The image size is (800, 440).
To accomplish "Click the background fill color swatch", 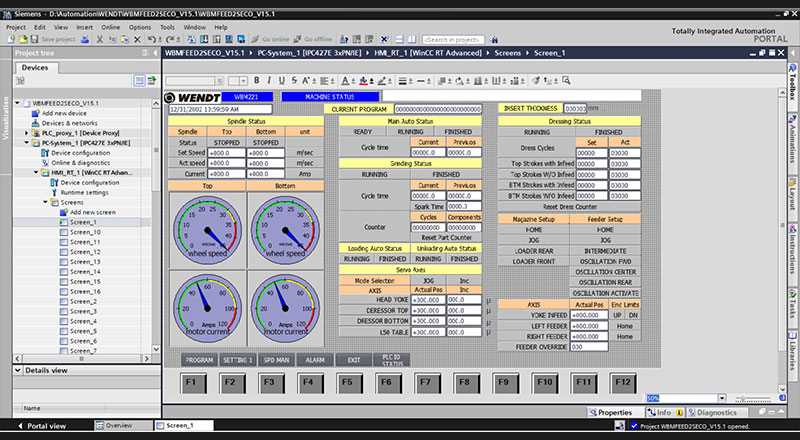I will pyautogui.click(x=363, y=81).
